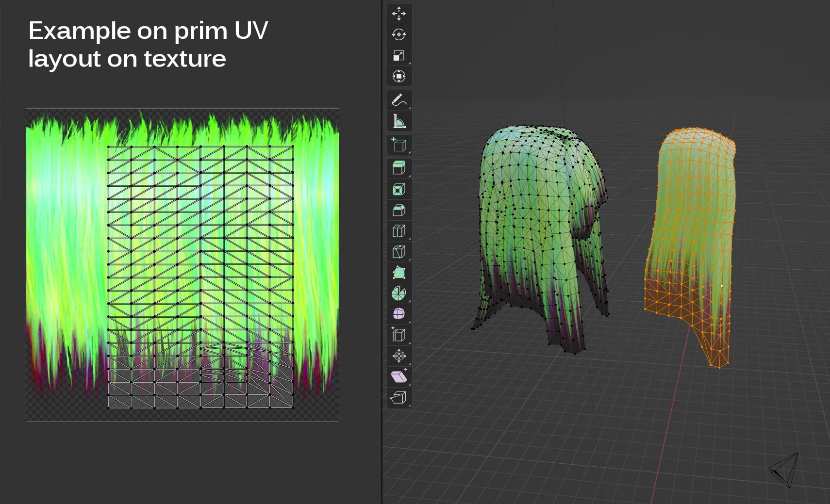Select the Knife tool
Viewport: 830px width, 504px height.
coord(399,252)
